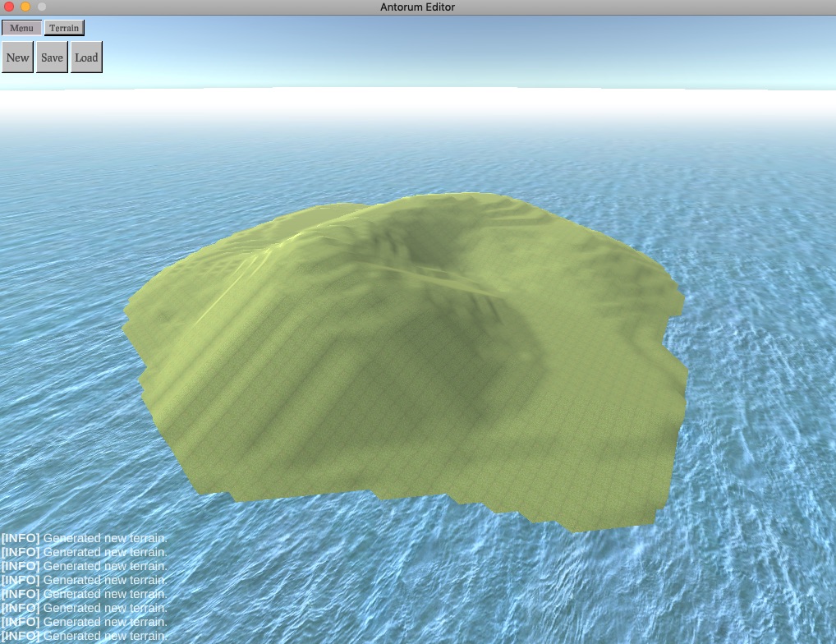Minimize the window with the yellow button

[x=25, y=7]
